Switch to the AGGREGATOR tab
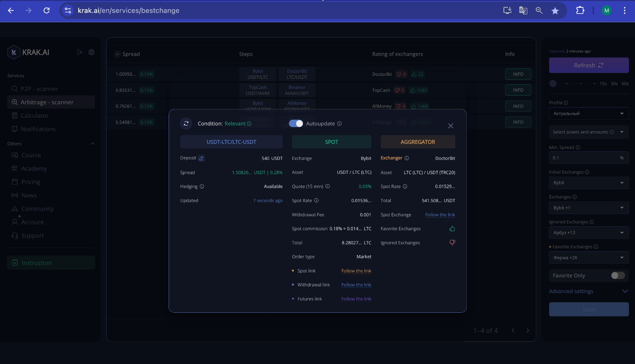 (x=418, y=142)
